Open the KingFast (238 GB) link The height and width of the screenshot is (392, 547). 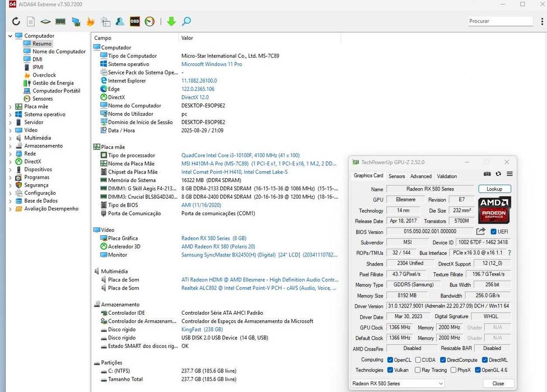click(202, 329)
